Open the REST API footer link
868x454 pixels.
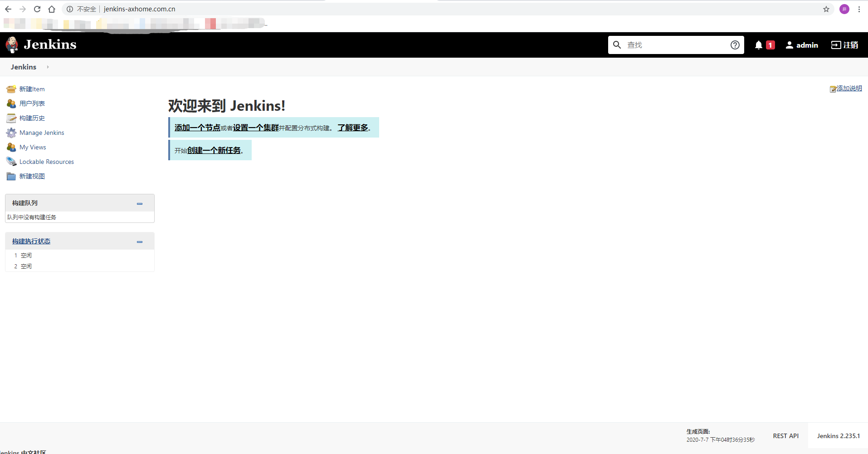point(786,436)
